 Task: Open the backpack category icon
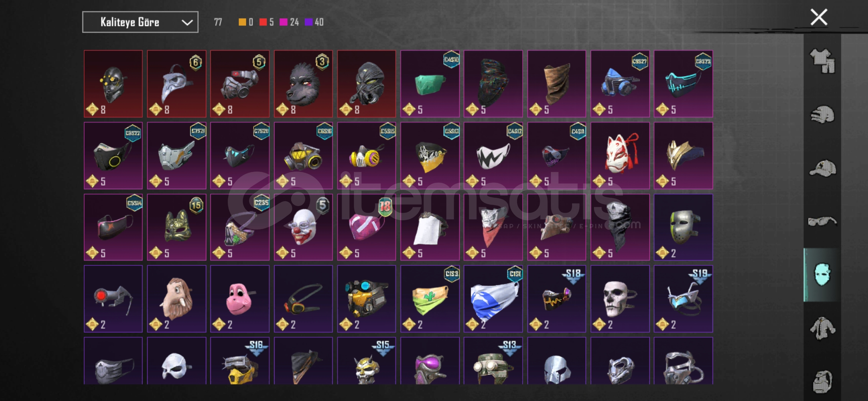(822, 381)
